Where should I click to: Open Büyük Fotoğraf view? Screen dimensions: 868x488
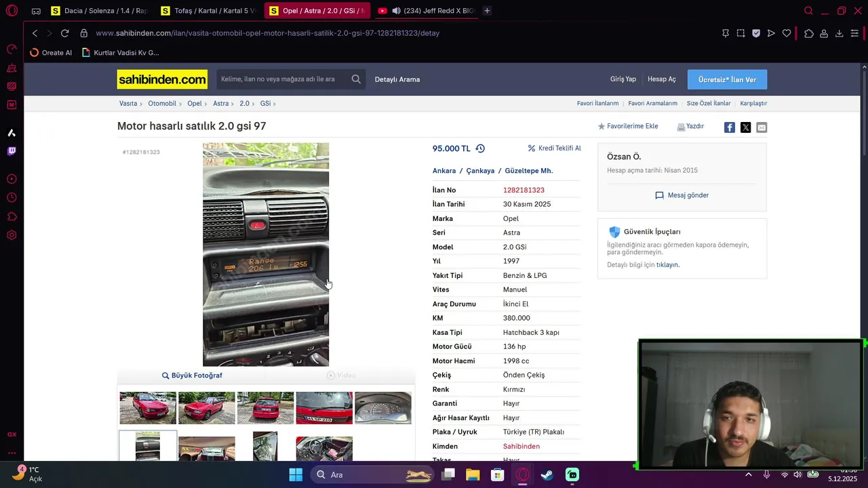[192, 375]
